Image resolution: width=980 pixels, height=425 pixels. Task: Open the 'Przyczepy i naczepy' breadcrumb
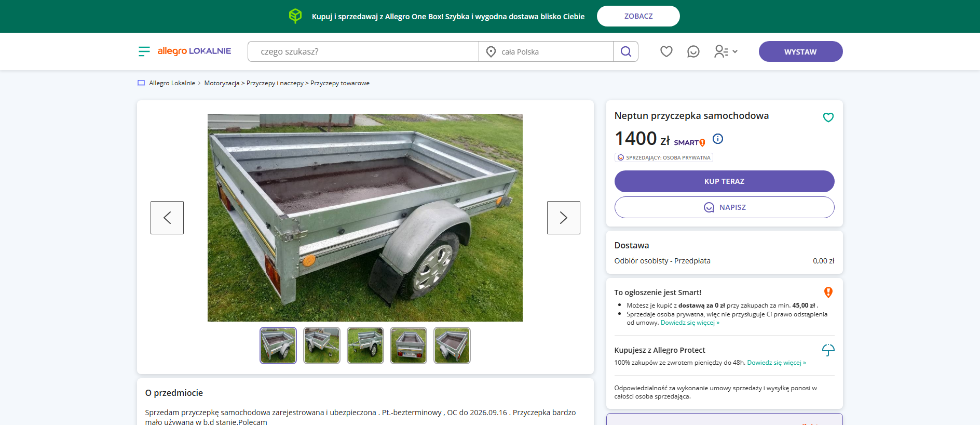click(275, 83)
